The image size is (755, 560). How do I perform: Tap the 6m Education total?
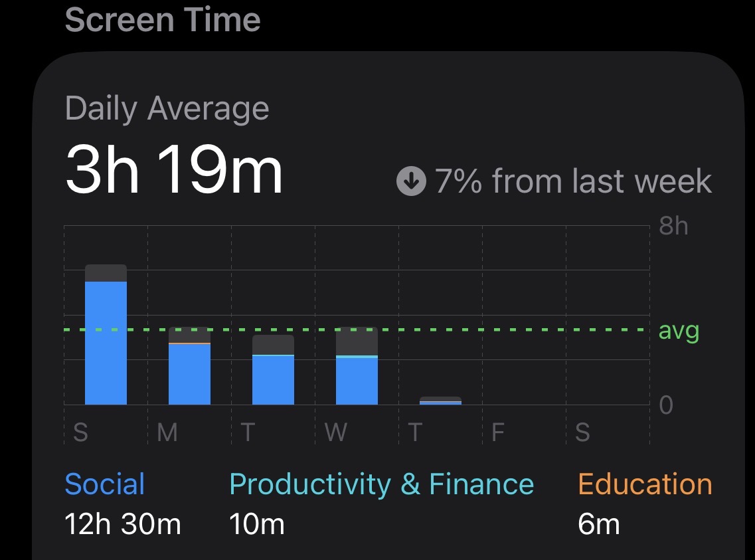(x=598, y=525)
